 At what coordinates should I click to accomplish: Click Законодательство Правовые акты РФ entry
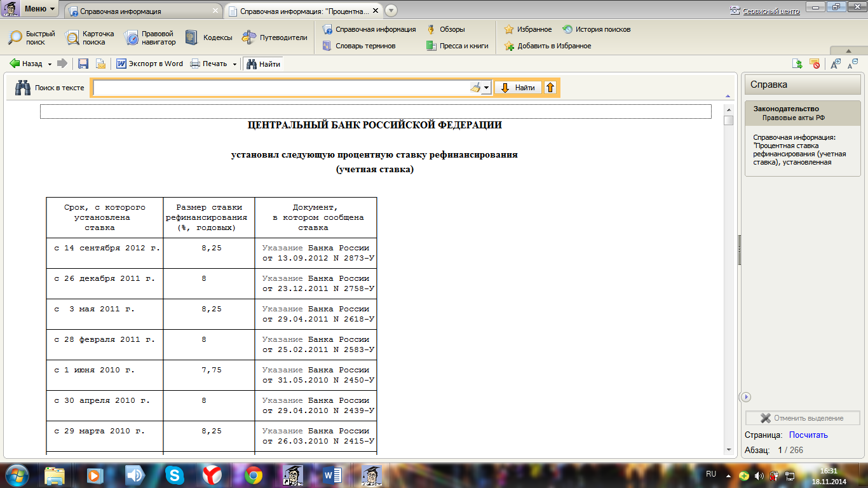coord(803,113)
